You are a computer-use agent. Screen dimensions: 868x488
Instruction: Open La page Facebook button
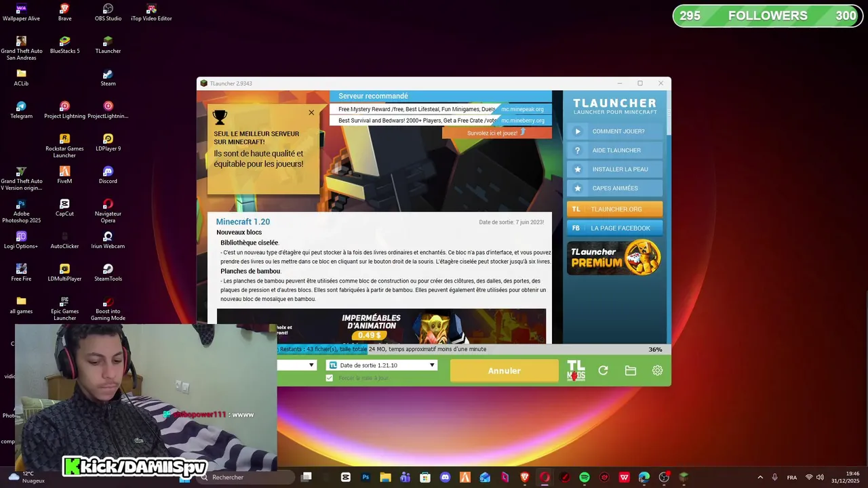point(614,228)
